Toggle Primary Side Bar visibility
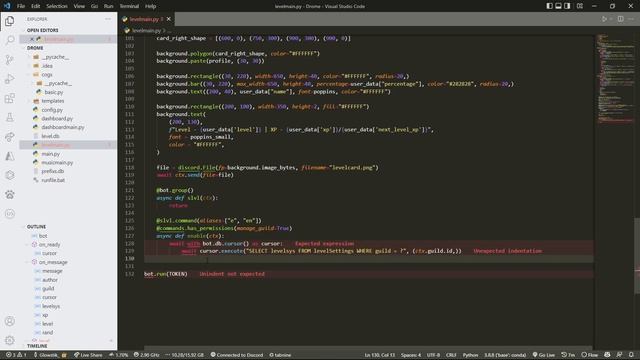640x360 pixels. [x=549, y=6]
